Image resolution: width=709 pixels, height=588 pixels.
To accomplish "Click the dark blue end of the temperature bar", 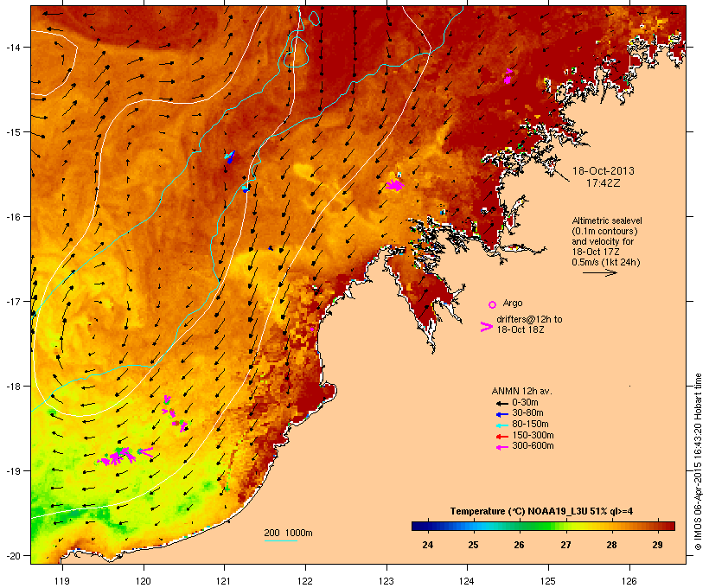I will pos(417,526).
